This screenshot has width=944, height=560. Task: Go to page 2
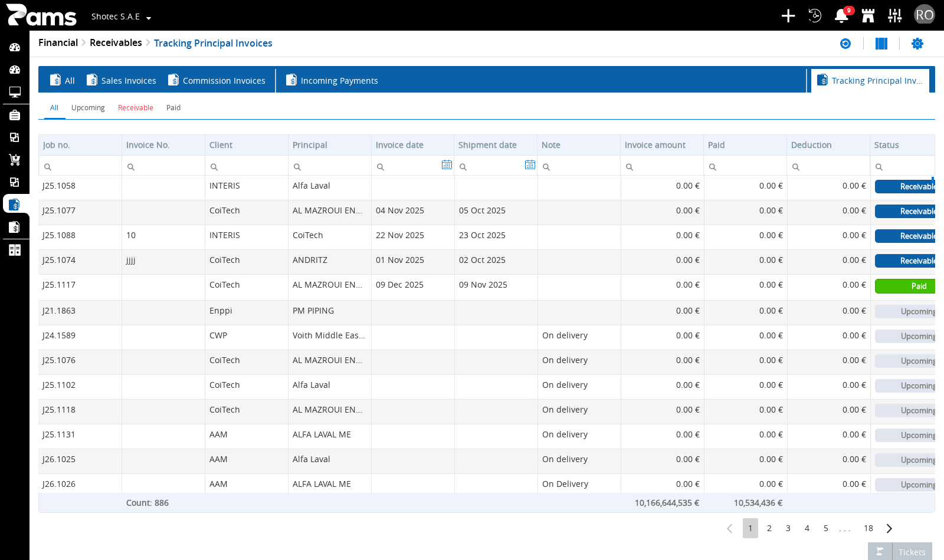click(769, 528)
